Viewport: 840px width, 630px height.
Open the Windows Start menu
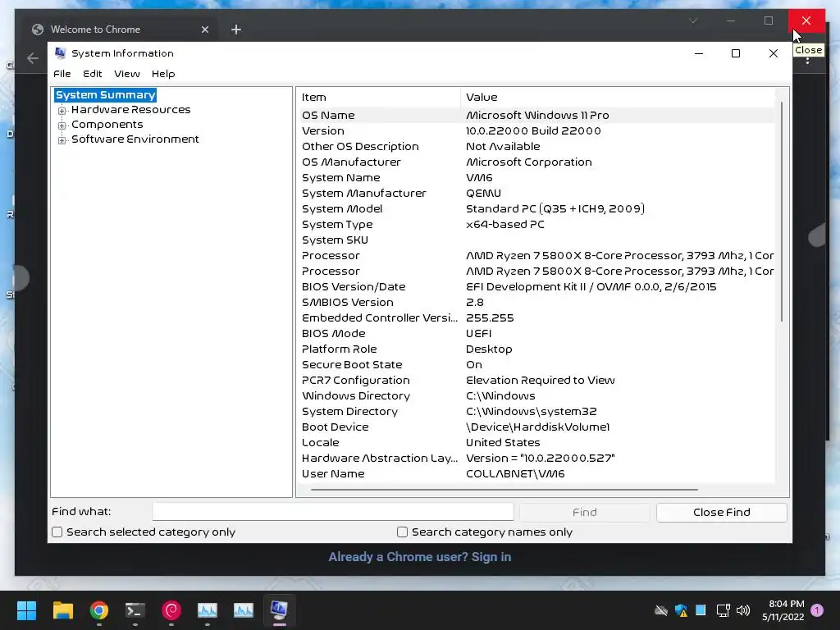[x=26, y=610]
